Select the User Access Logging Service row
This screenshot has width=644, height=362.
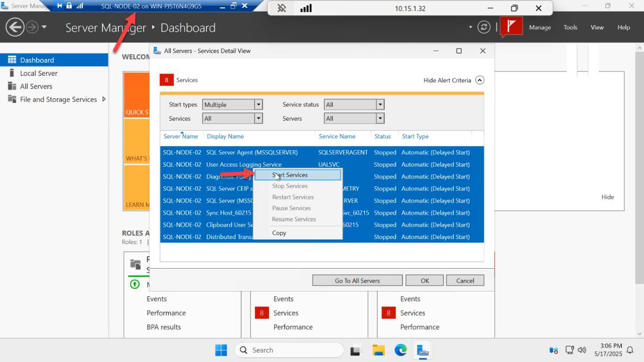(322, 164)
